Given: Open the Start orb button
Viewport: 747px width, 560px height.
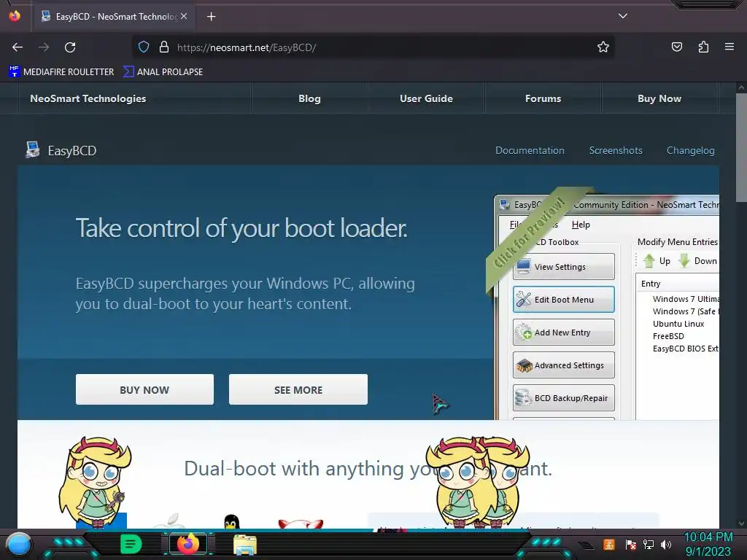Looking at the screenshot, I should pos(19,545).
